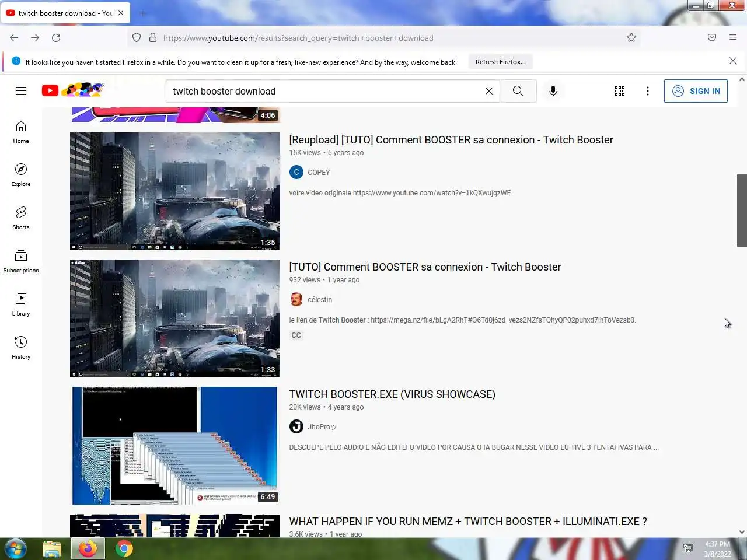Select the twitch booster download tab

pos(65,13)
